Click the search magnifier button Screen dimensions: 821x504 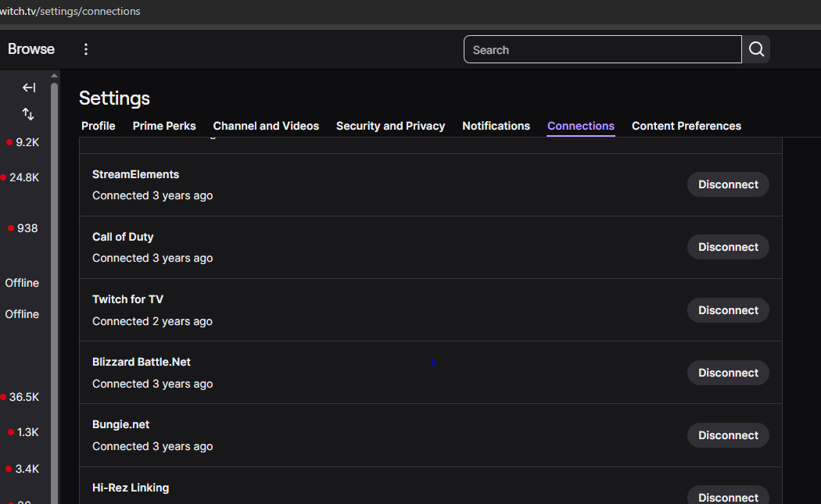pos(756,49)
